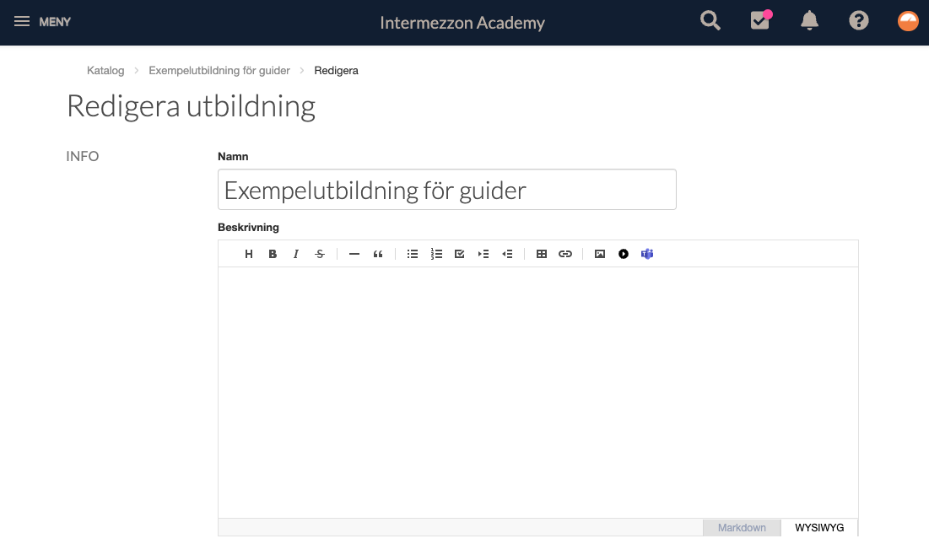Open the orange user profile avatar
This screenshot has height=560, width=929.
click(x=908, y=21)
